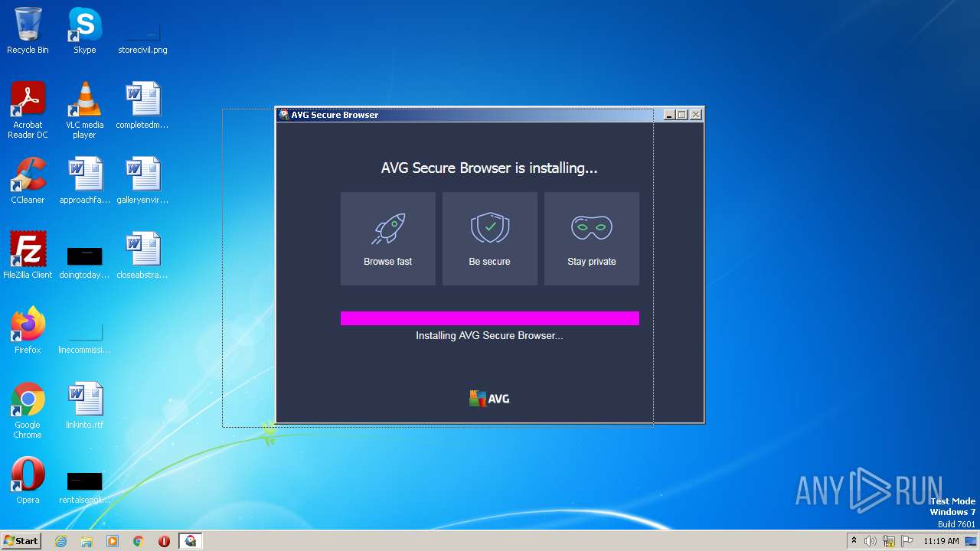Click 'Installing AVG Secure Browser...' status text
980x551 pixels.
point(489,335)
